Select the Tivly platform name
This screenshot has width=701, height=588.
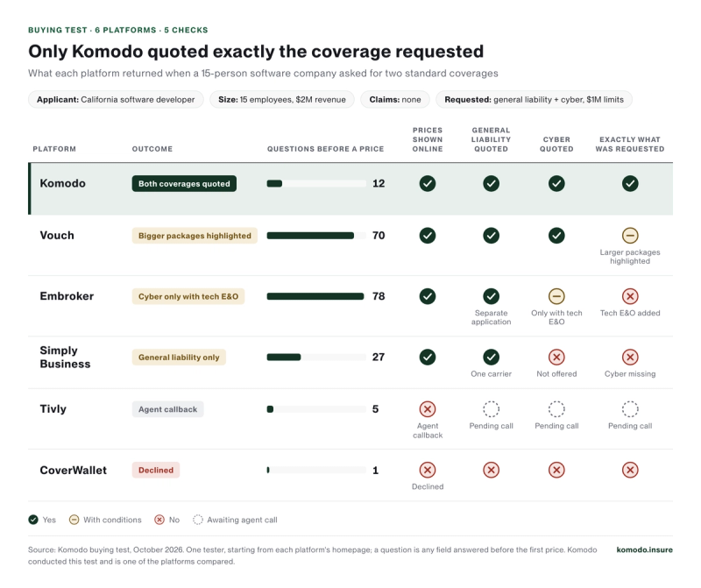pos(53,408)
